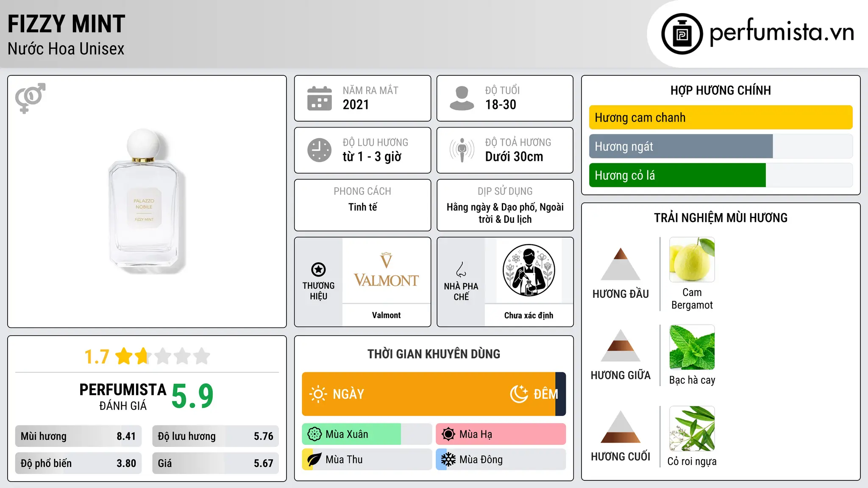Click the Mùi hương 8.41 score row
868x488 pixels.
(78, 436)
